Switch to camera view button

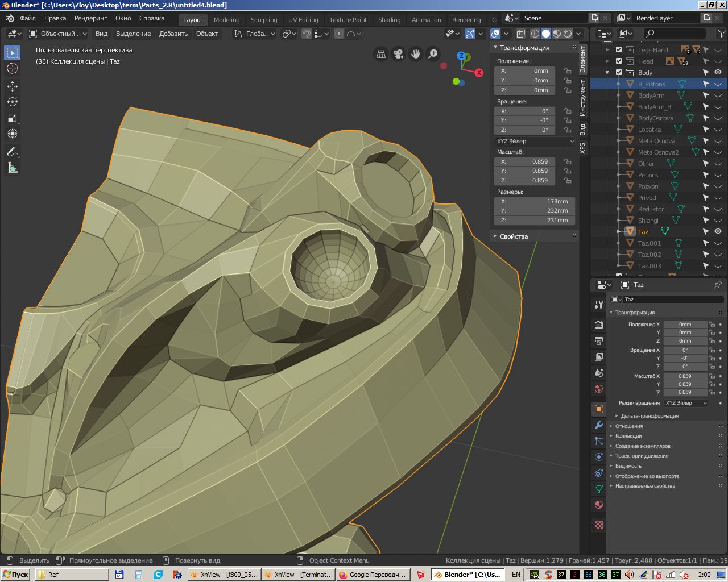pos(398,54)
